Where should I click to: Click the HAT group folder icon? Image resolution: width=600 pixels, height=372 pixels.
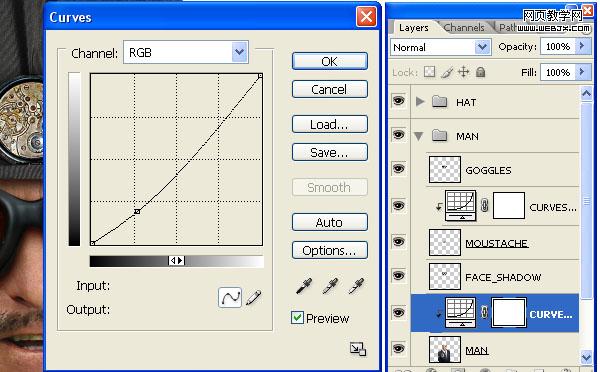(x=440, y=102)
